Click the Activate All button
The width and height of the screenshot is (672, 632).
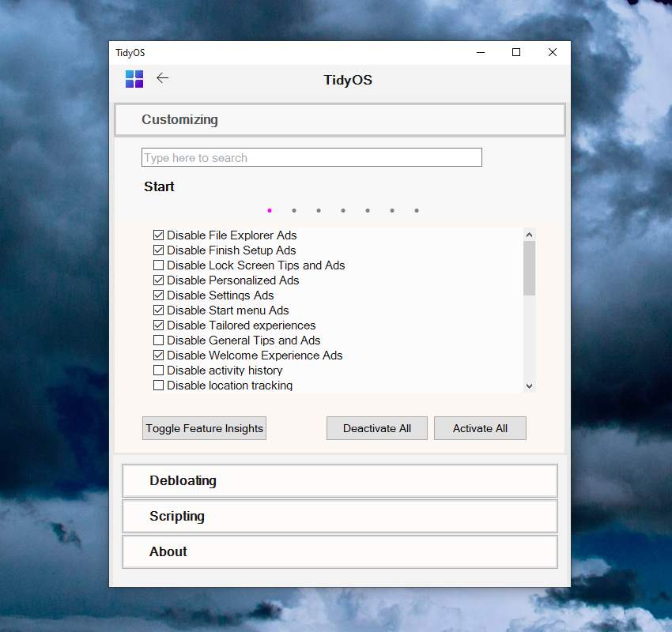click(x=480, y=428)
